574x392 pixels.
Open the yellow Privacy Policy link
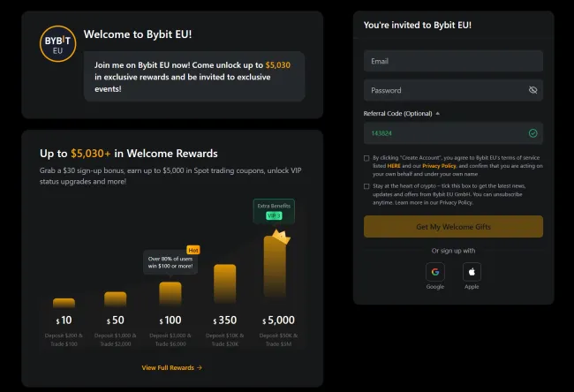tap(439, 166)
